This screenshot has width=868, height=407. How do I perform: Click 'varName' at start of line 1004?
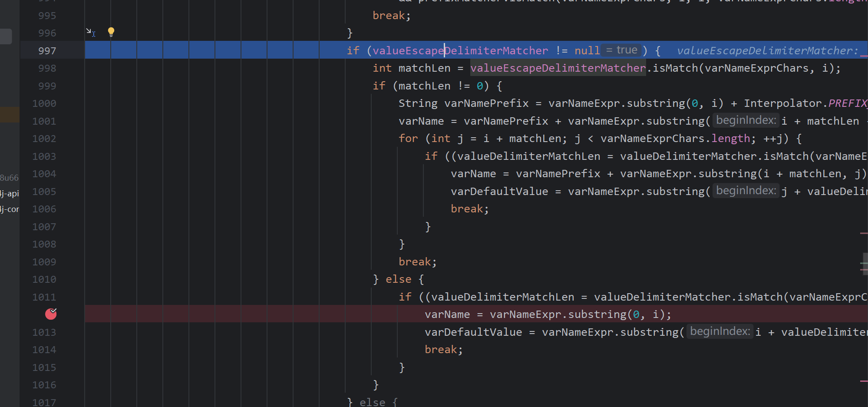tap(473, 174)
